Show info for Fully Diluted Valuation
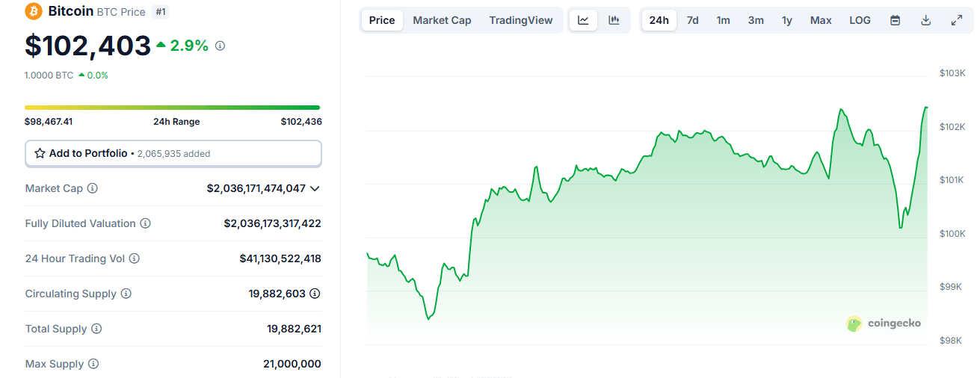 pos(146,223)
